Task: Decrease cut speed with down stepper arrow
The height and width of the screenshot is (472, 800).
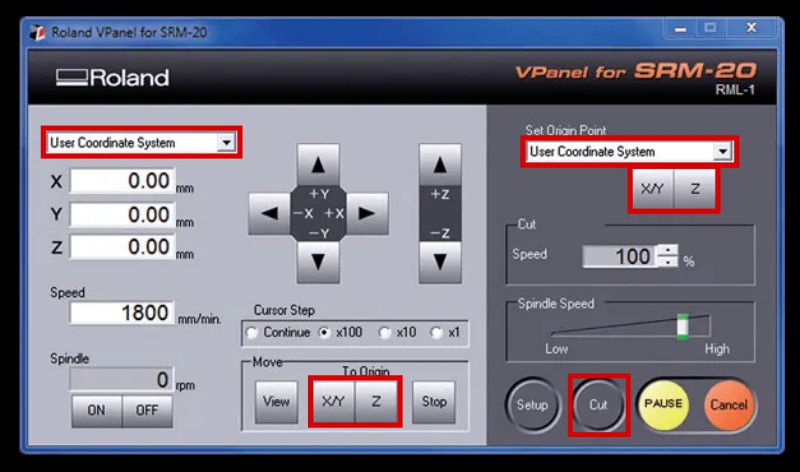Action: [668, 262]
